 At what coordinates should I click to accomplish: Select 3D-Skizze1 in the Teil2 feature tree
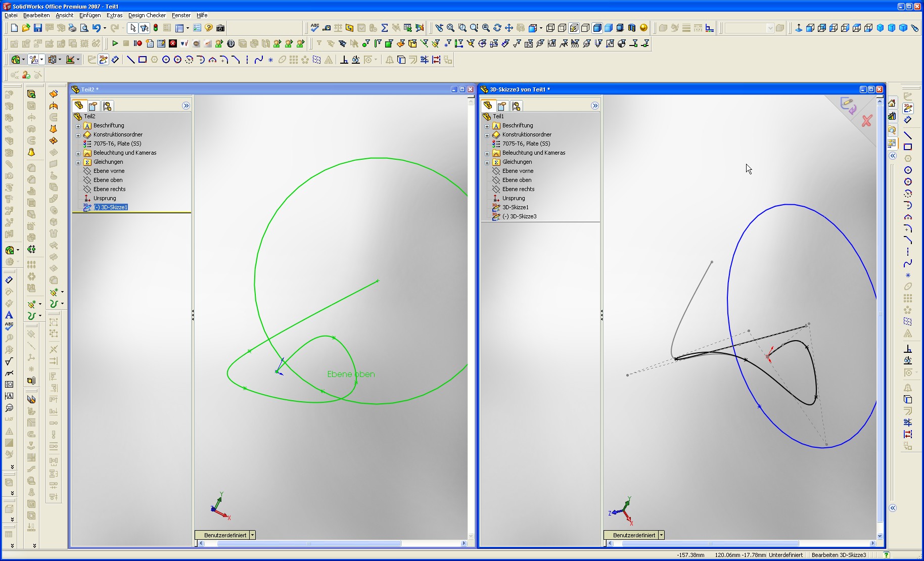(x=111, y=207)
